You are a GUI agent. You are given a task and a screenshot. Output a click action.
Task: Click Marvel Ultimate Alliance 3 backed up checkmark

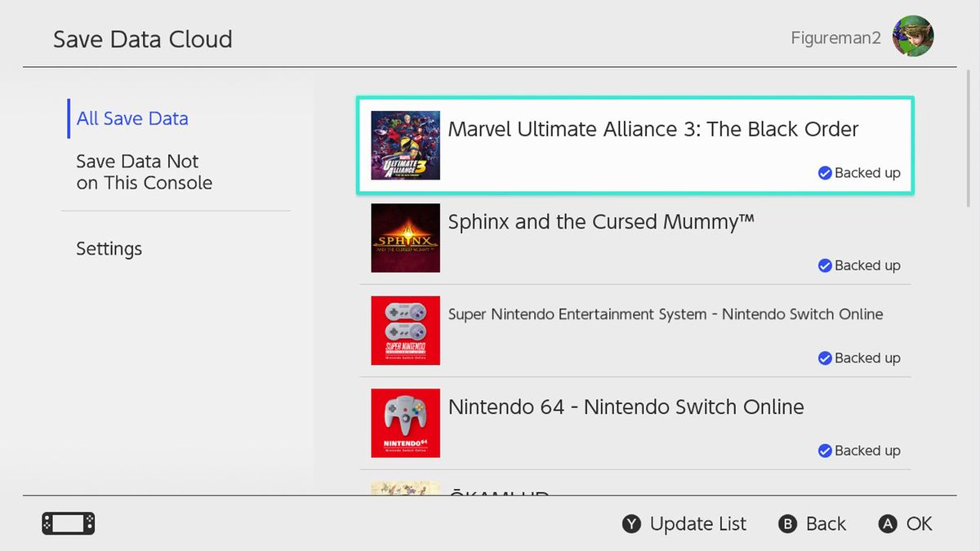click(825, 173)
